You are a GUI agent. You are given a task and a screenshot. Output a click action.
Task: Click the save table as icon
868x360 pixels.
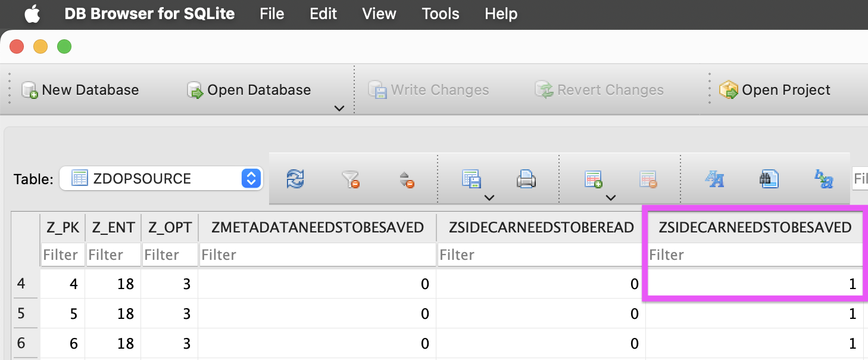(471, 178)
